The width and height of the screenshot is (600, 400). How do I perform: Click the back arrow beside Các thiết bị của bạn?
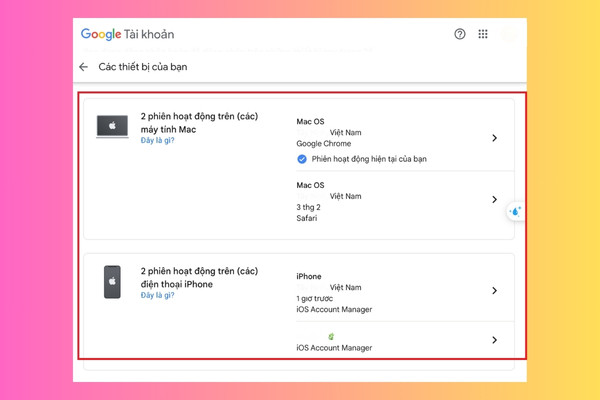(x=83, y=67)
